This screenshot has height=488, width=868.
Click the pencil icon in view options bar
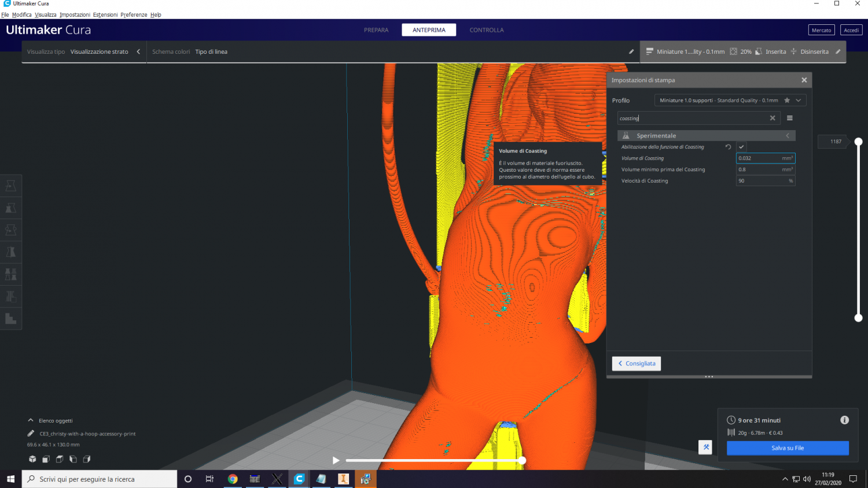pos(631,51)
